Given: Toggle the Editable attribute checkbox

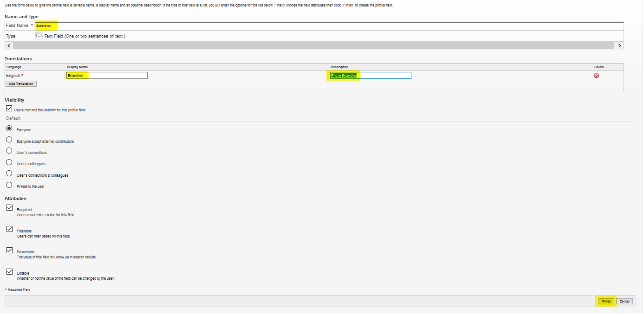Looking at the screenshot, I should point(9,271).
